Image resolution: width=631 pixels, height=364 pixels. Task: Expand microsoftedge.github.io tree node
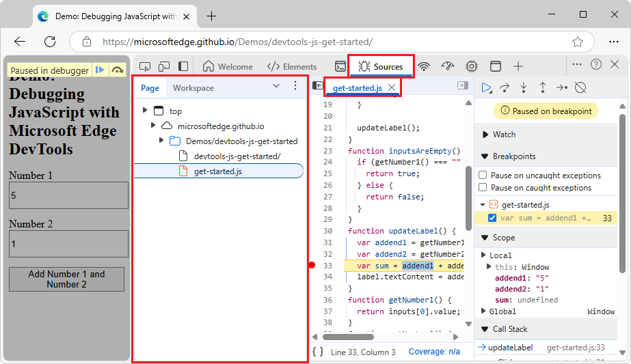pos(153,126)
